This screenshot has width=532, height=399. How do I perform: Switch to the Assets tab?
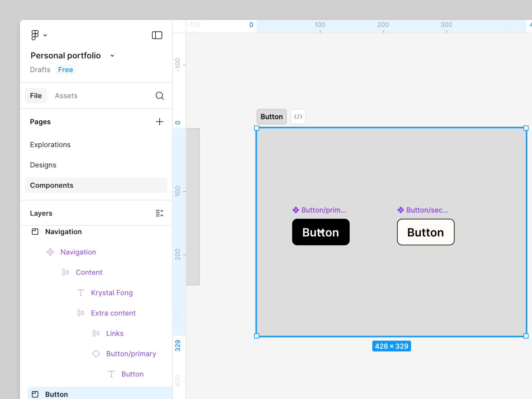pyautogui.click(x=66, y=96)
